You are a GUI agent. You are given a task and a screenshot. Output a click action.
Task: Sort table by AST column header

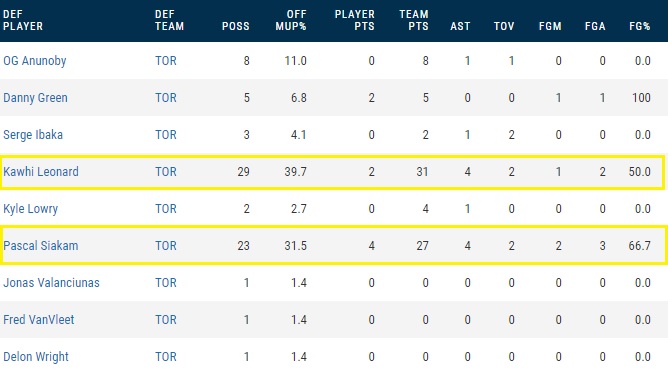point(460,26)
